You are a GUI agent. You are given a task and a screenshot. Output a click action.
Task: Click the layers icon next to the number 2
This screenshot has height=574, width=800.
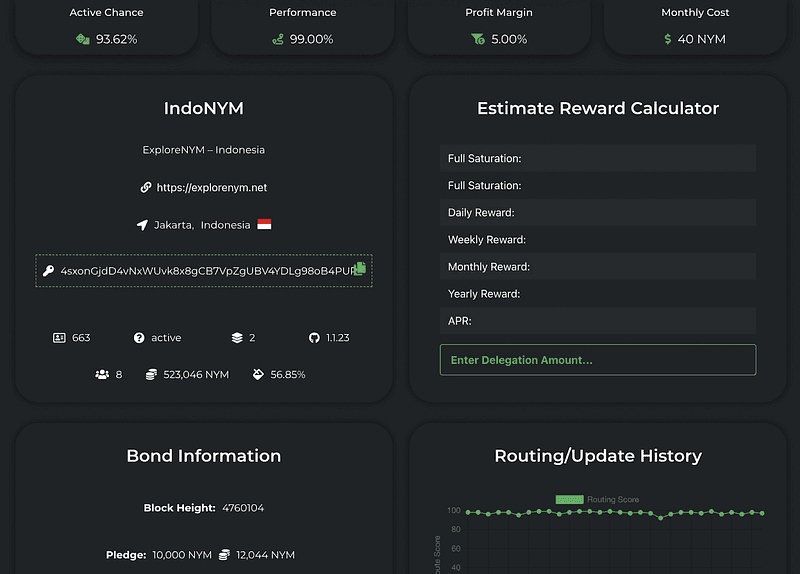point(237,338)
